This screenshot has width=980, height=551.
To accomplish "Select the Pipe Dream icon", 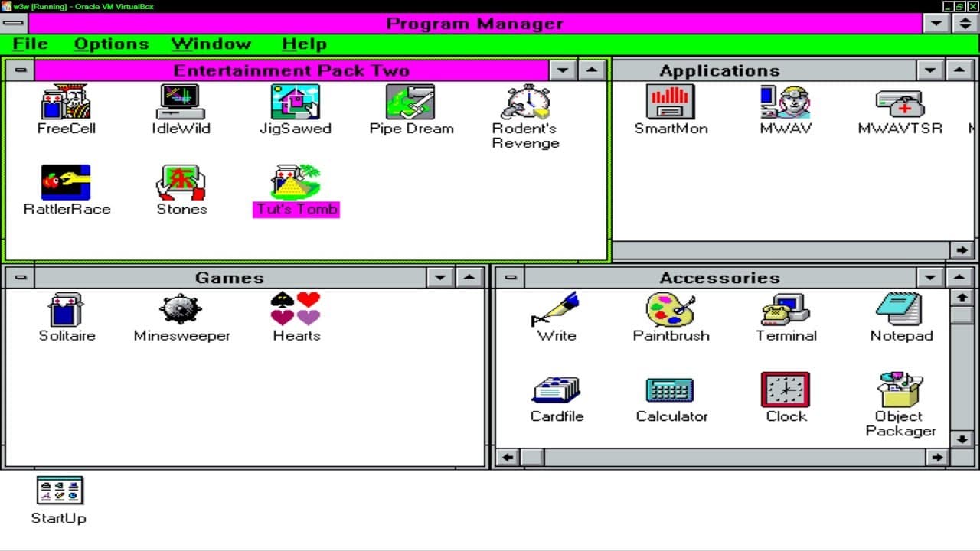I will tap(410, 103).
